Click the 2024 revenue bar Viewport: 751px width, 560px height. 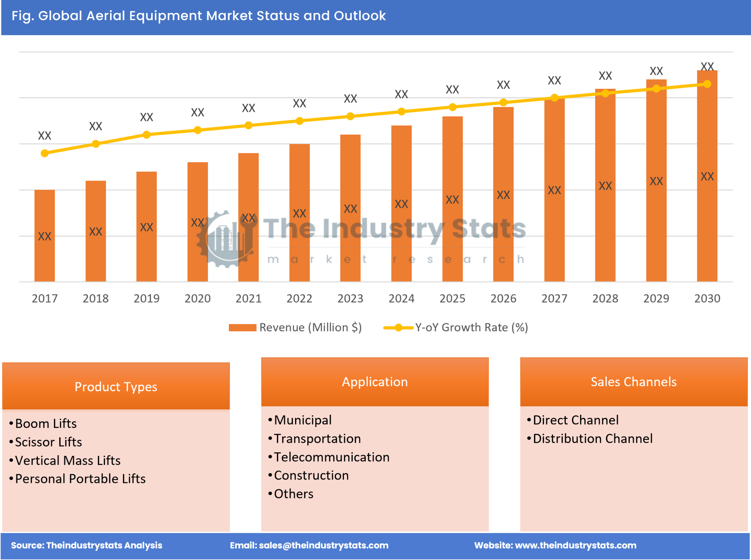pyautogui.click(x=401, y=204)
